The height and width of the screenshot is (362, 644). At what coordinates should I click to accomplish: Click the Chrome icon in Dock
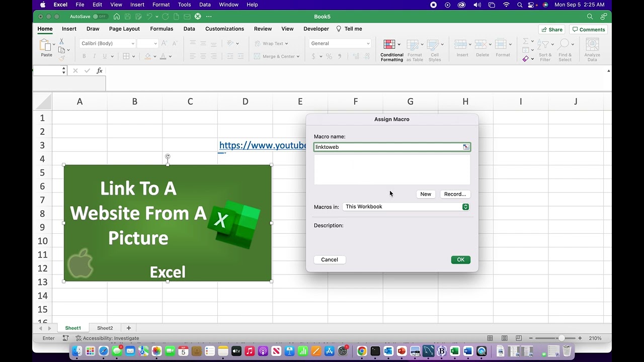[x=362, y=351]
